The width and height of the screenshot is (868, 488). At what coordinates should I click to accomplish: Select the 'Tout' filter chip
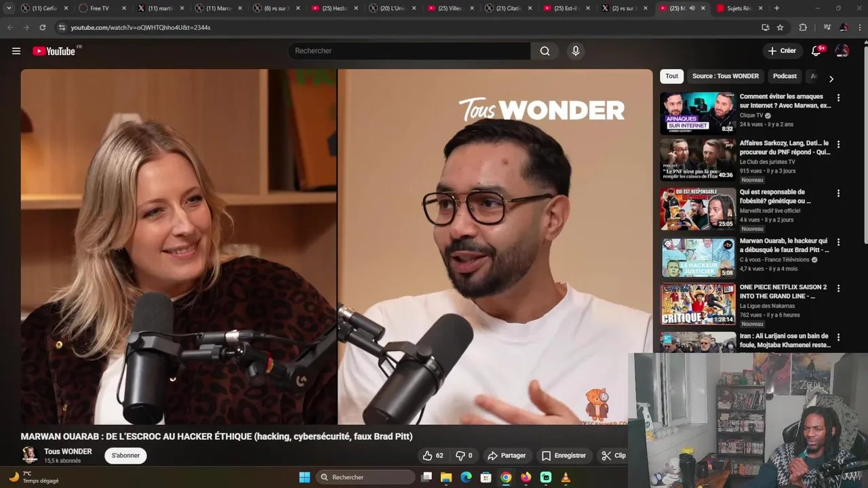point(672,76)
